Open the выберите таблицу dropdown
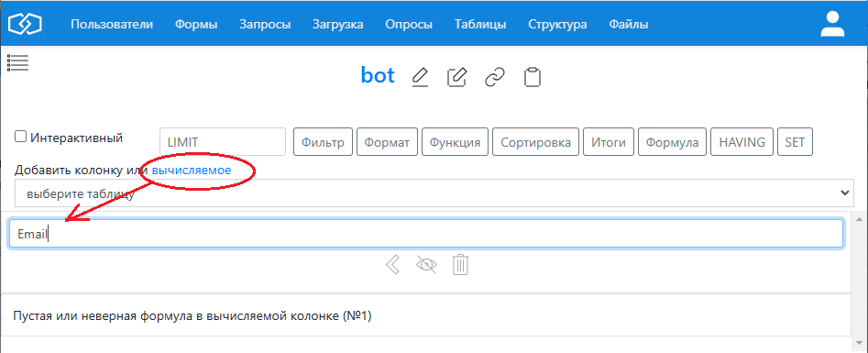The image size is (868, 353). (434, 193)
